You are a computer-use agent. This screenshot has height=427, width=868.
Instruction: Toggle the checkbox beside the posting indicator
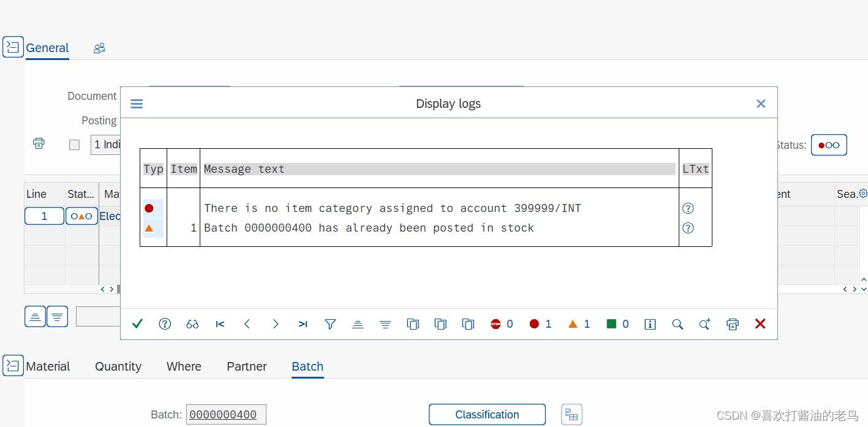(74, 144)
